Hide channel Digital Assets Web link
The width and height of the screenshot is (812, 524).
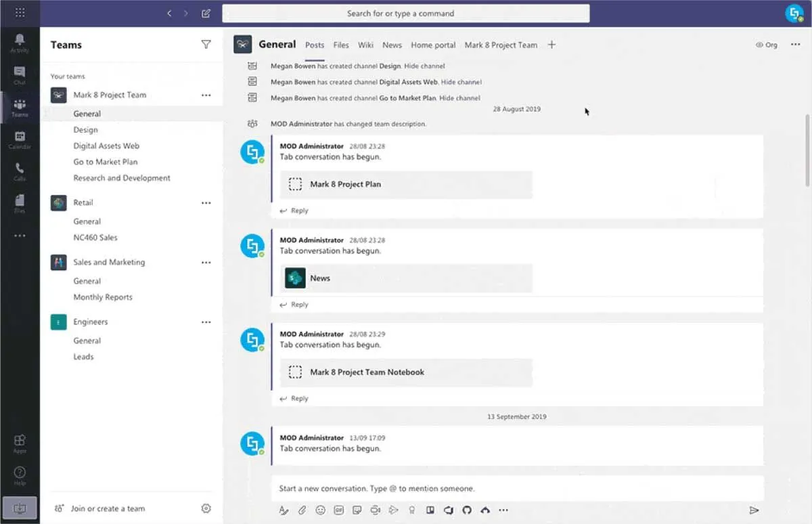click(461, 82)
